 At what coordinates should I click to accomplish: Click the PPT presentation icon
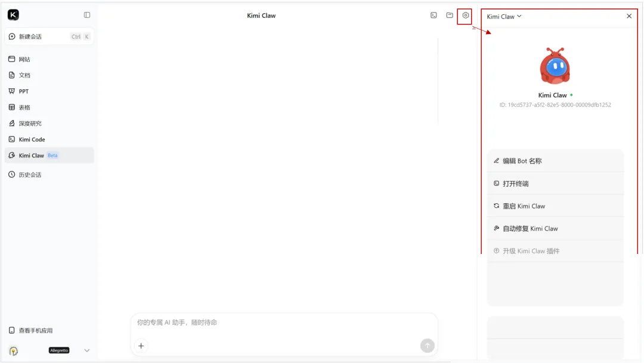(11, 91)
